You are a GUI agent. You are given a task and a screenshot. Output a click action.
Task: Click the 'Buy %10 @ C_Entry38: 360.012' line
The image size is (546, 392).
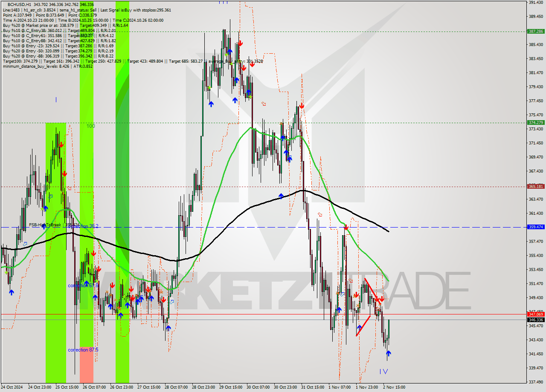[x=59, y=30]
